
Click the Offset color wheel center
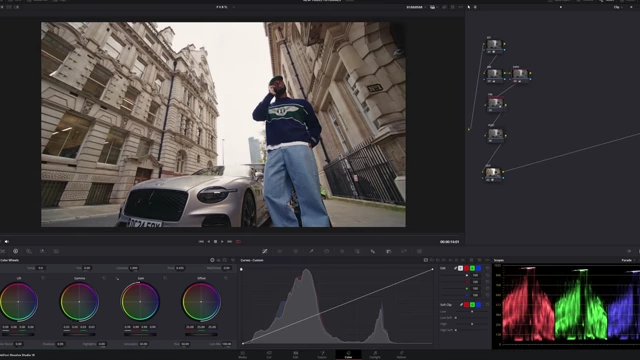(x=201, y=302)
